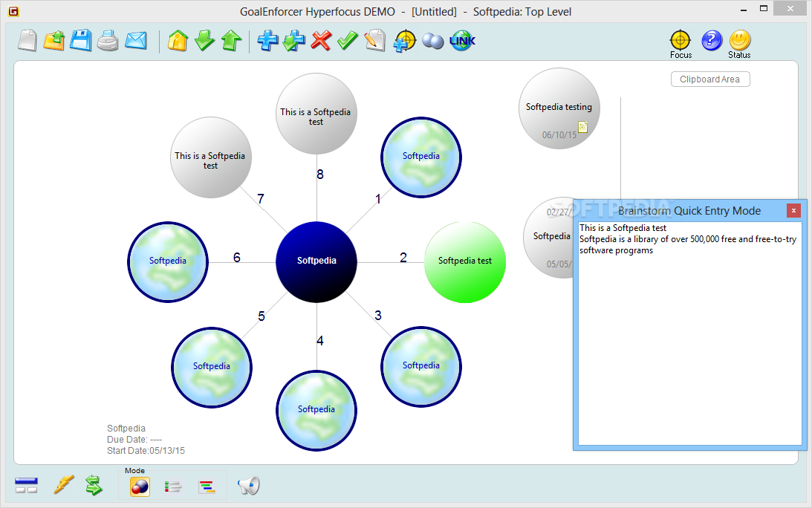Screen dimensions: 812x508
Task: Click the megaphone icon
Action: [249, 485]
